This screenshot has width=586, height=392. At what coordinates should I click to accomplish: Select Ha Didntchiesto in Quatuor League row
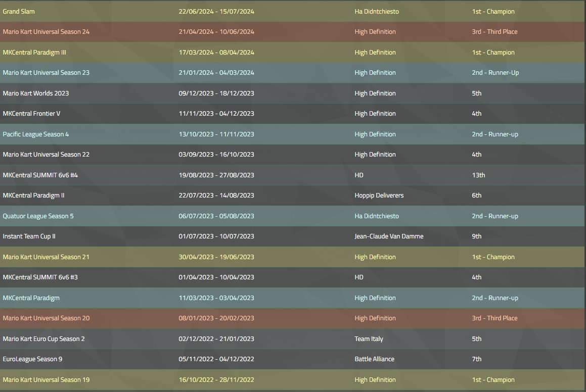tap(377, 216)
